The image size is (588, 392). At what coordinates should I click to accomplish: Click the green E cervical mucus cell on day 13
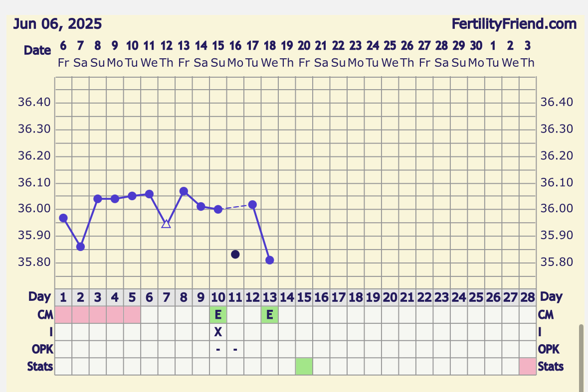coord(270,315)
